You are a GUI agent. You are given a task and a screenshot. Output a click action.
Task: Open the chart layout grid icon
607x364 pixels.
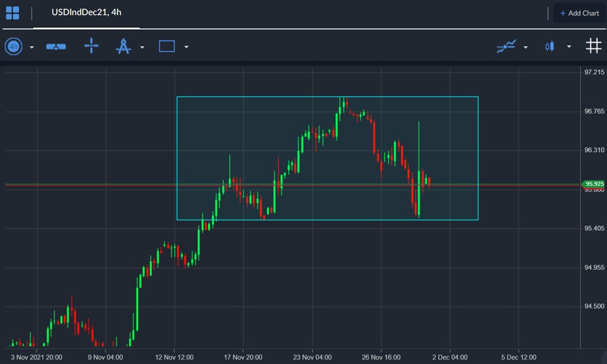point(12,13)
